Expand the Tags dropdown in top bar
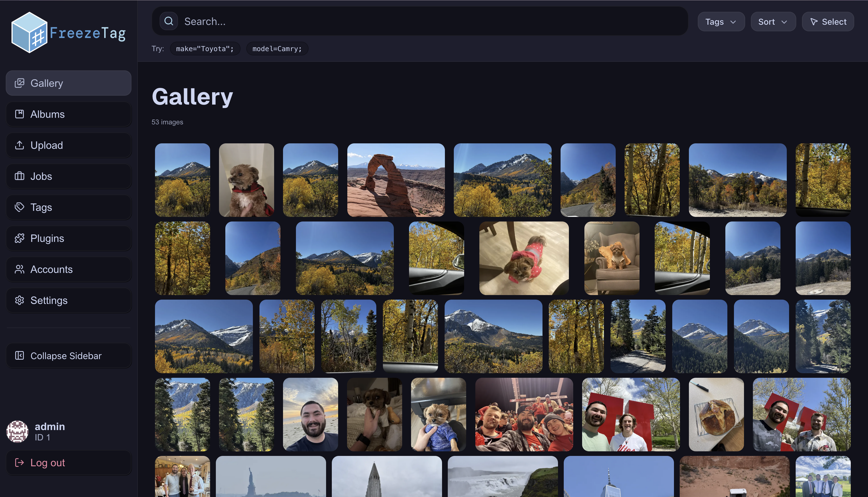The image size is (868, 497). (x=721, y=22)
